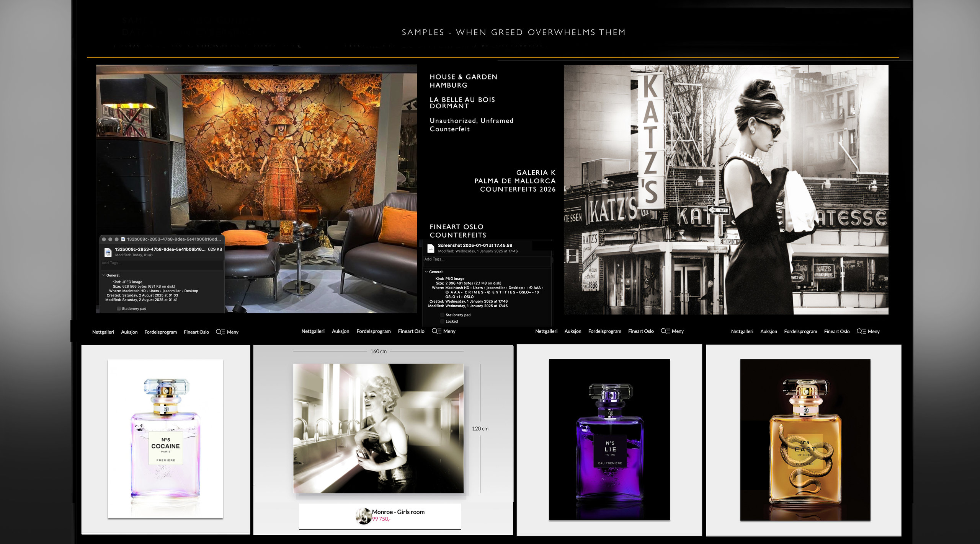Tick the Locked checkbox in the Screenshot info window
Screen dimensions: 980x544
[x=442, y=321]
